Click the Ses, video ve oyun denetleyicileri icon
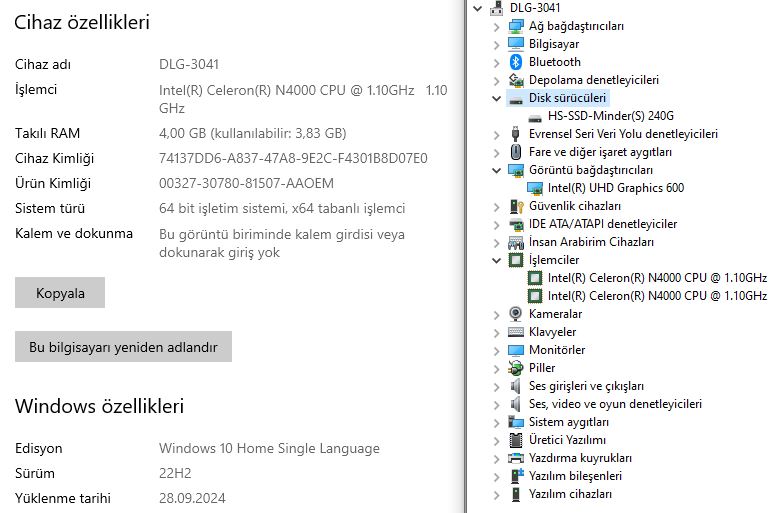Viewport: 784px width, 513px height. pyautogui.click(x=516, y=404)
